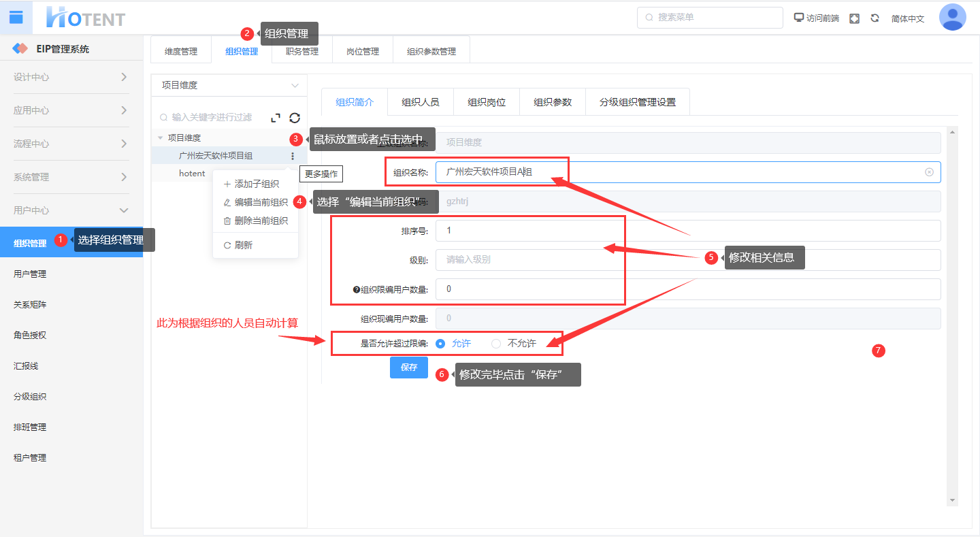Choose 刷新 from the context menu
Screen dimensions: 980x537
[x=255, y=245]
